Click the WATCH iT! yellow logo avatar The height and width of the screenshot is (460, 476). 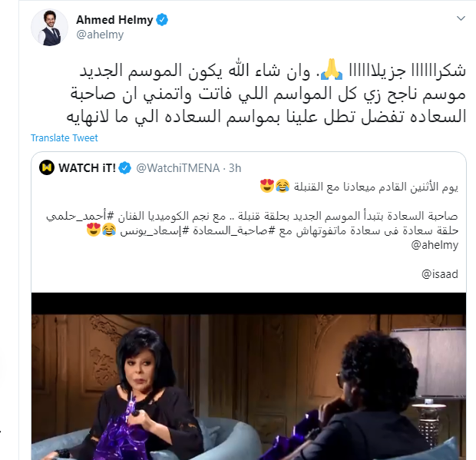click(47, 167)
